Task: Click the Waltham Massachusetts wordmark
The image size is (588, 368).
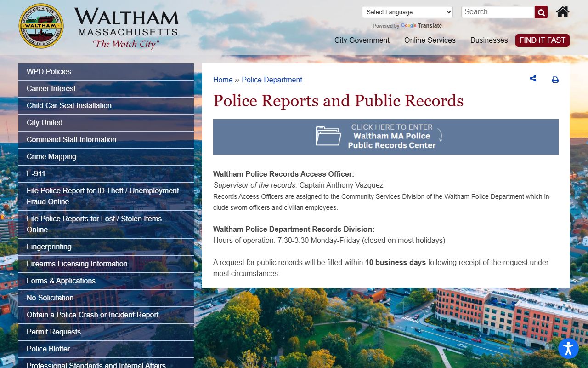Action: click(126, 28)
